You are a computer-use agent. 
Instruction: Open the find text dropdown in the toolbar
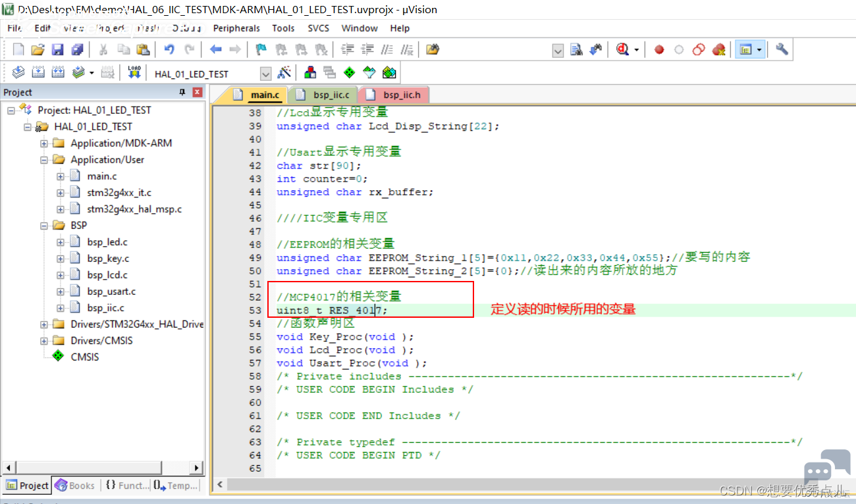[x=558, y=50]
